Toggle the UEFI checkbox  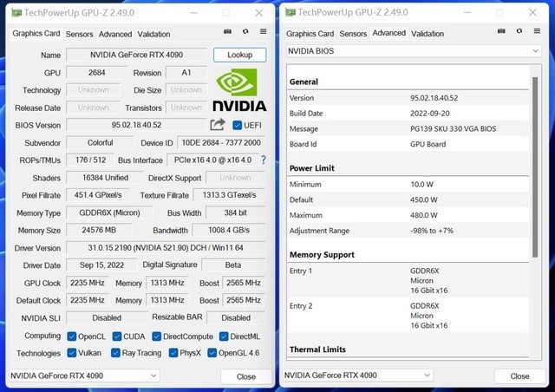click(x=237, y=125)
